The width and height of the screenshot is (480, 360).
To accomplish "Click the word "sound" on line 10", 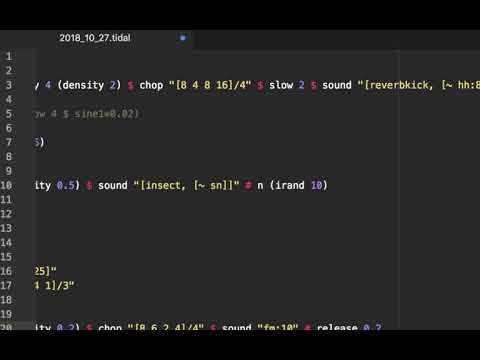I will pyautogui.click(x=112, y=185).
